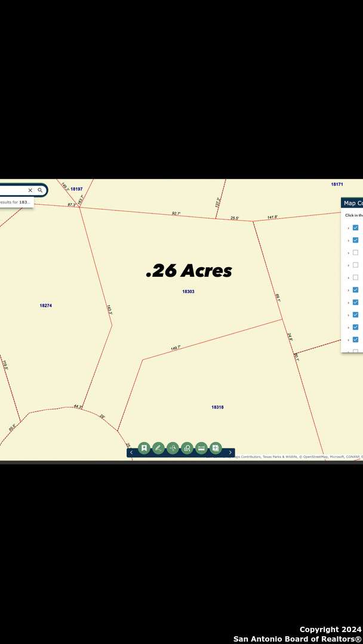Screen dimensions: 363x644
Task: Enable the third layer checkbox in Map panel
Action: pos(356,253)
